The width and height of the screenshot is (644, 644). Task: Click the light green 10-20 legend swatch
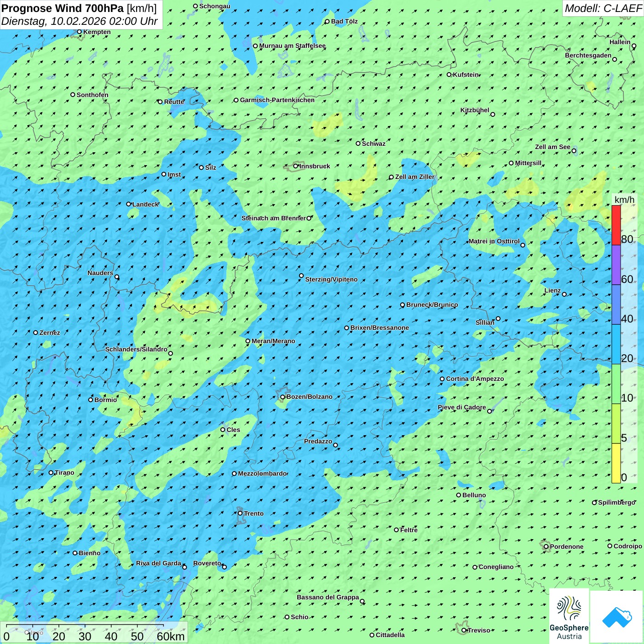616,384
